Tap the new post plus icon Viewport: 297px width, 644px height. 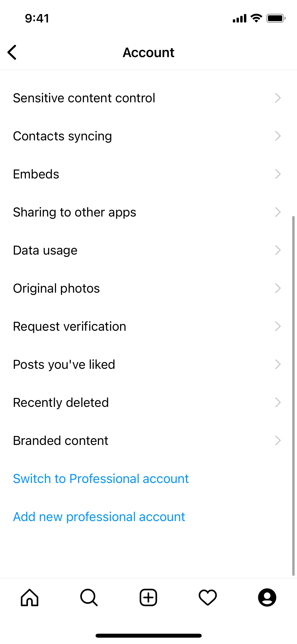click(x=148, y=597)
